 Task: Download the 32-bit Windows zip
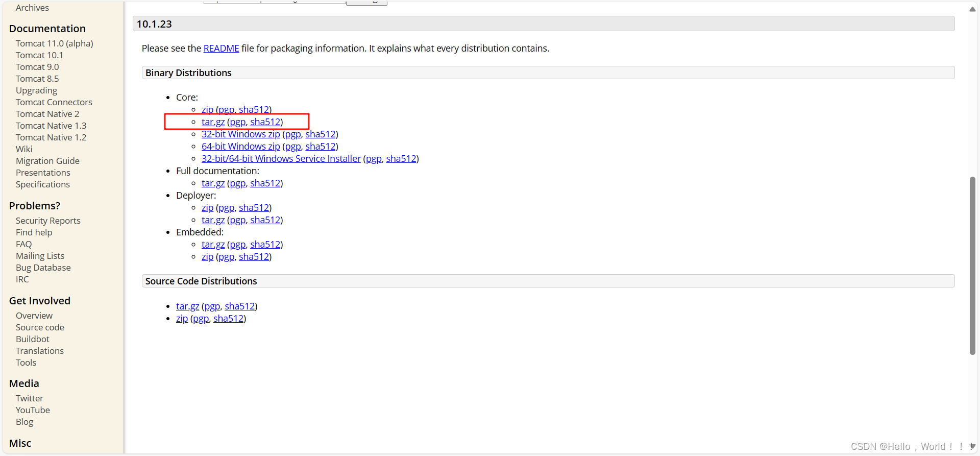pos(240,134)
